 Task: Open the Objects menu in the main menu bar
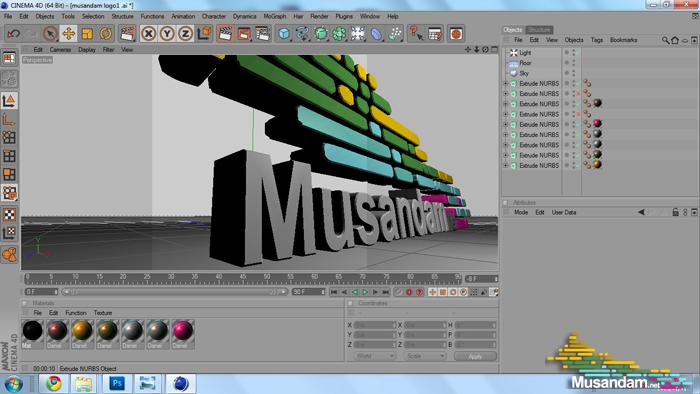click(45, 16)
